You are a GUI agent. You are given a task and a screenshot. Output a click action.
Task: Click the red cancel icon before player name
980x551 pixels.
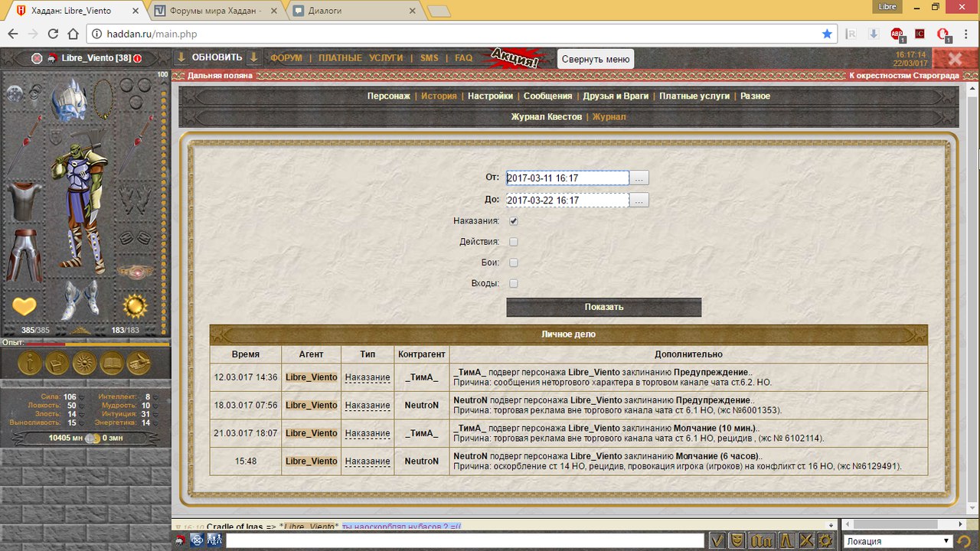[37, 58]
